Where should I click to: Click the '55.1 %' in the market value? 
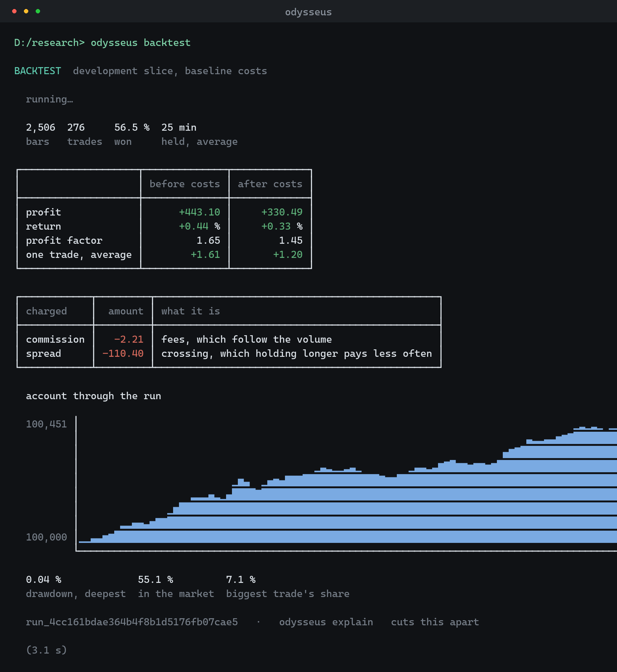click(x=155, y=580)
